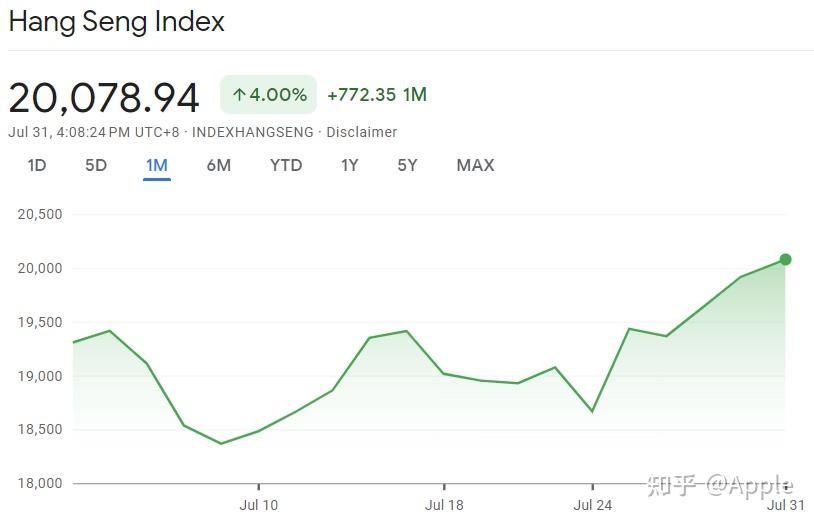
Task: Click the INDEXHANGSENG ticker text
Action: [252, 132]
